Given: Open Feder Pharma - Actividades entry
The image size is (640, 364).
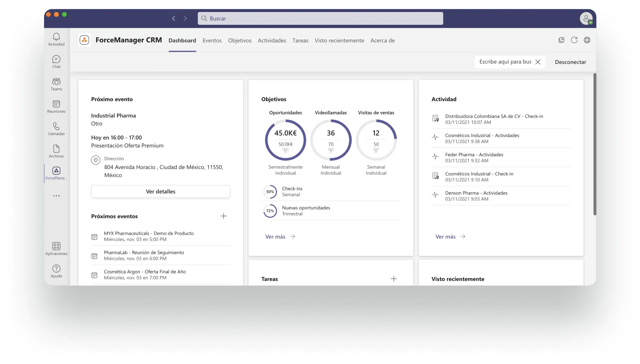Looking at the screenshot, I should [x=501, y=157].
